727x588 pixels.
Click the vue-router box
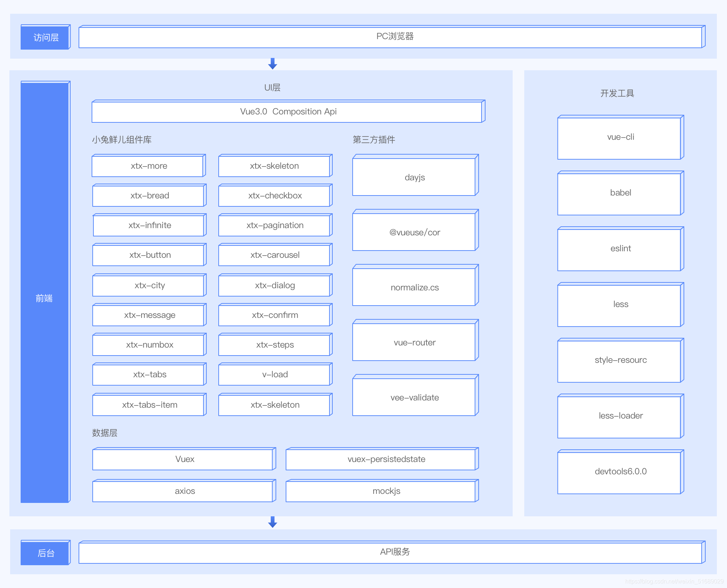(415, 340)
